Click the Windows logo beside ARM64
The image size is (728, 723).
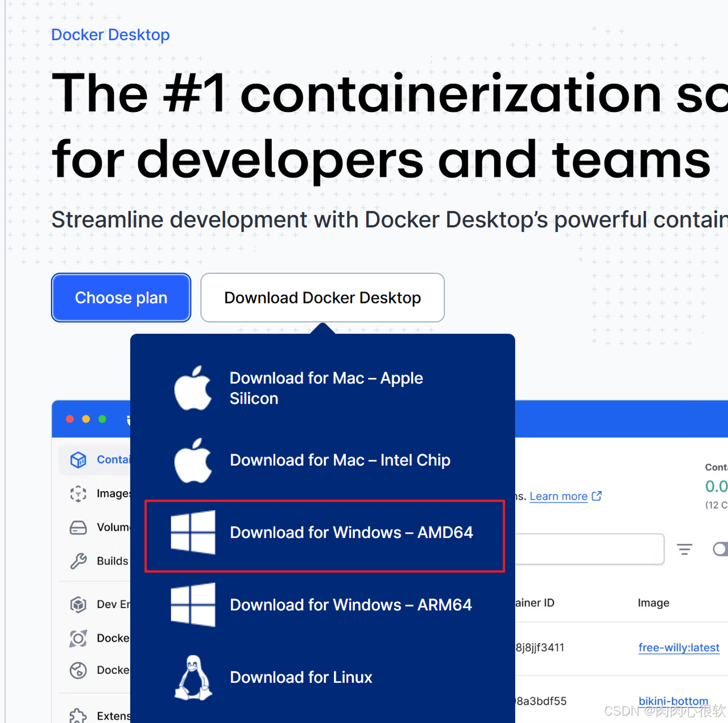coord(193,605)
